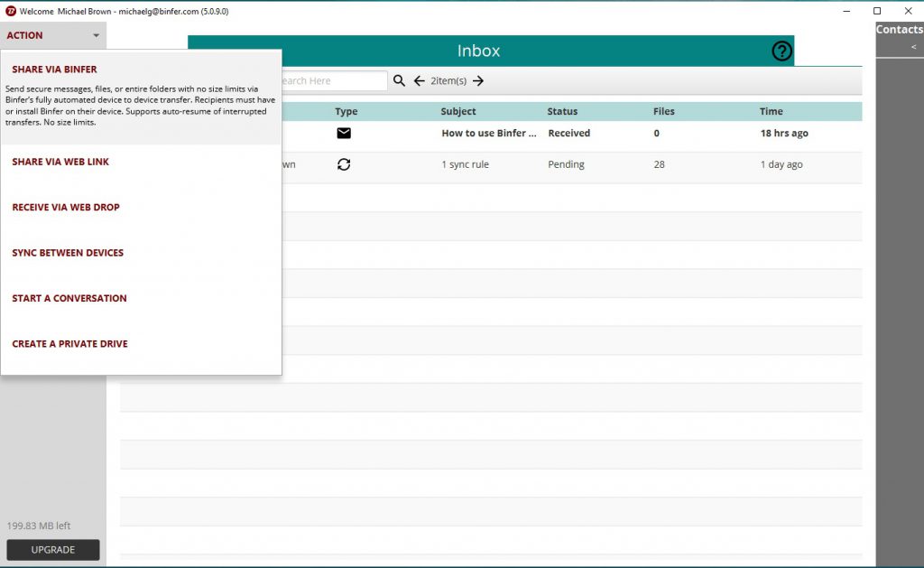The width and height of the screenshot is (924, 568).
Task: Click the search magnifier icon
Action: coord(400,81)
